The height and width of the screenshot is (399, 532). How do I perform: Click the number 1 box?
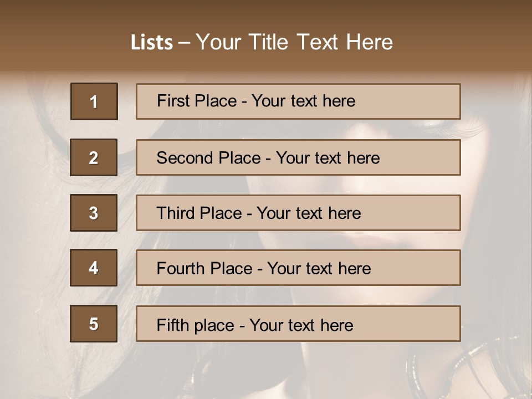[x=94, y=101]
